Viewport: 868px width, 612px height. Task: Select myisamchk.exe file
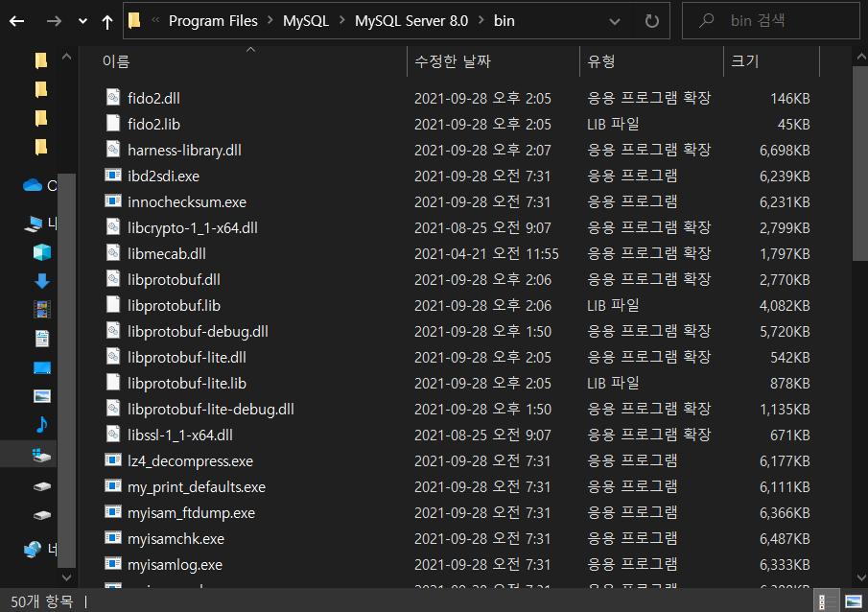point(176,539)
